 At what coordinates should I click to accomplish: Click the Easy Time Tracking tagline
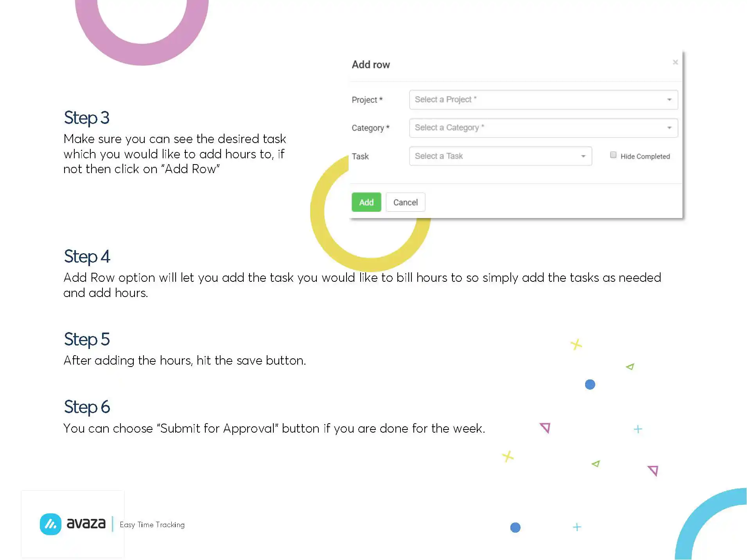152,525
